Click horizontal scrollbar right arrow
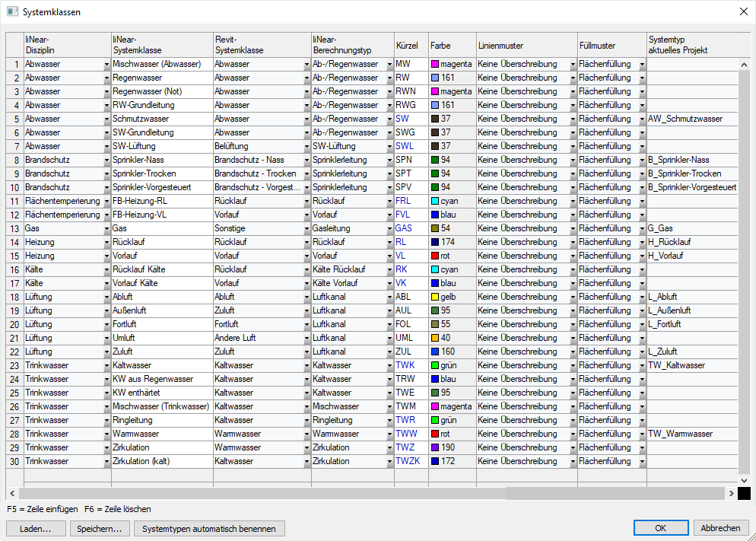Screen dimensions: 756x541 point(732,493)
